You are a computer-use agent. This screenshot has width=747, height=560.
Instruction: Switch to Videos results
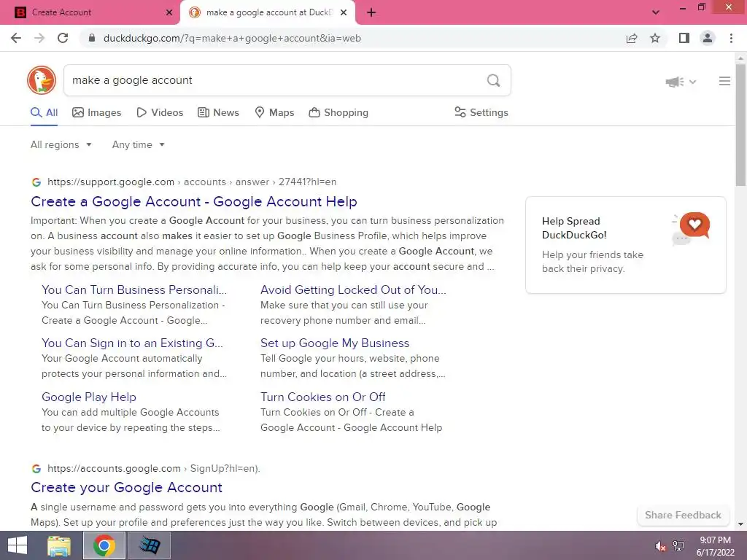click(x=160, y=112)
